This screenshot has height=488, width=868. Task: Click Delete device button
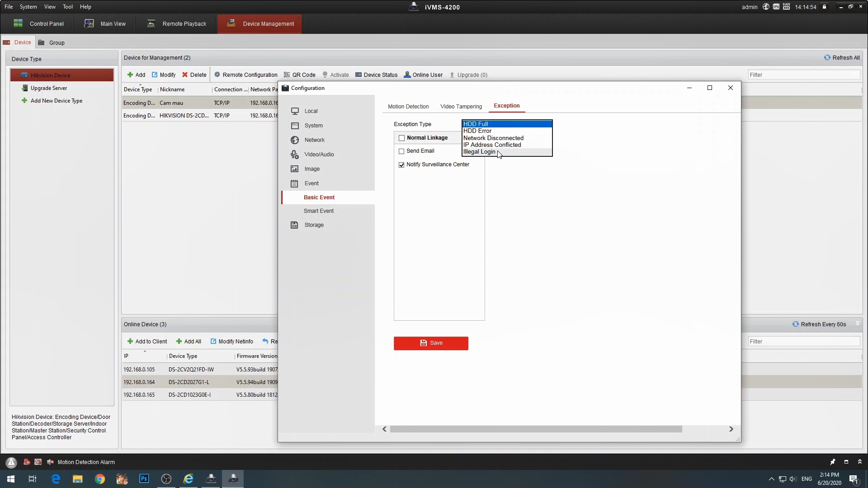(194, 75)
